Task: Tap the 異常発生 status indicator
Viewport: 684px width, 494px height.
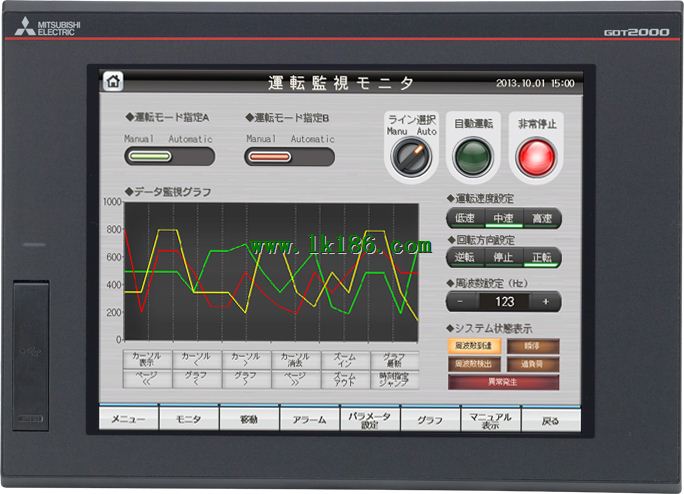Action: 503,382
